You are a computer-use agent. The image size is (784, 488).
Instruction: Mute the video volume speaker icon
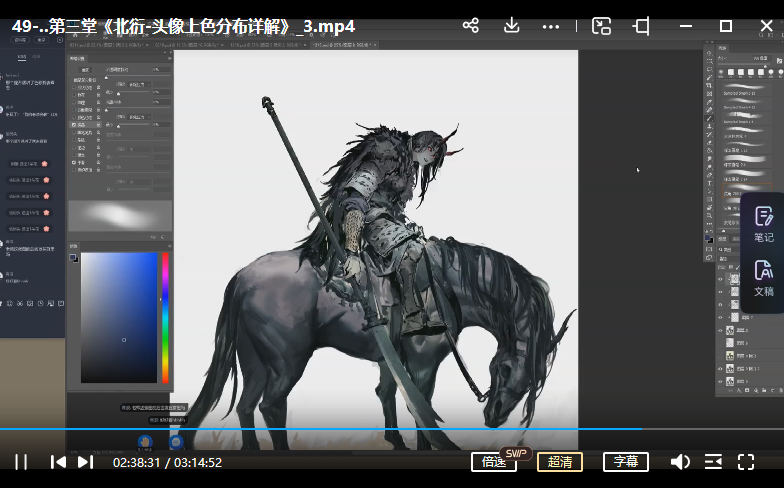coord(680,462)
